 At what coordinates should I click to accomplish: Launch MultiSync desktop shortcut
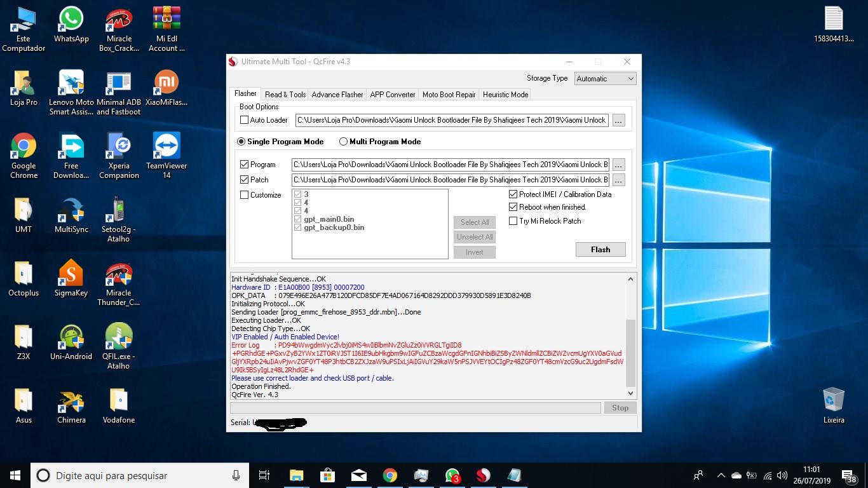[71, 215]
